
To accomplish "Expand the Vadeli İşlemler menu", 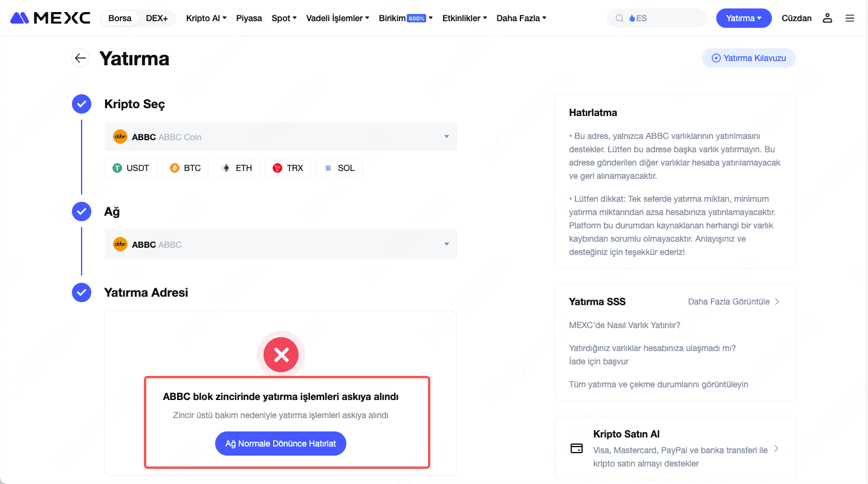I will pyautogui.click(x=338, y=18).
